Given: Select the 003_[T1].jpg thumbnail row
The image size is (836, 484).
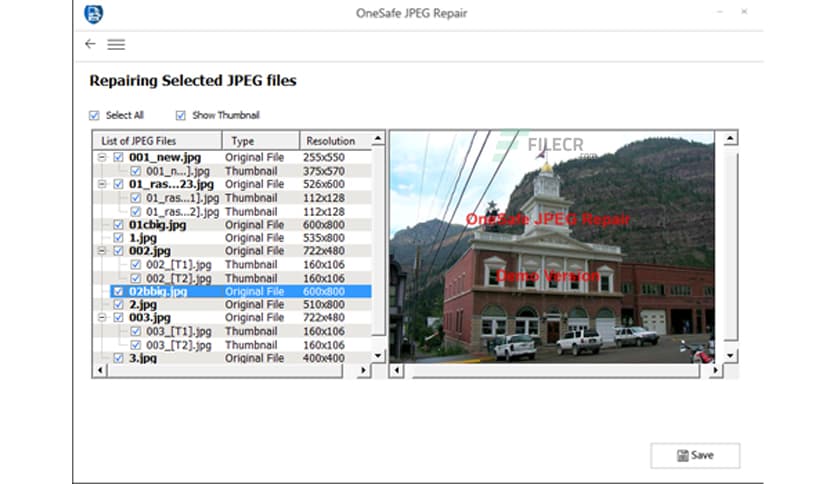Looking at the screenshot, I should tap(232, 332).
